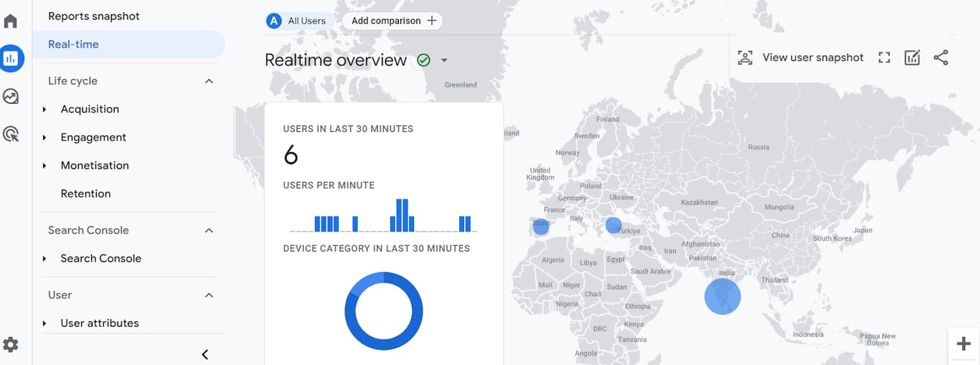This screenshot has width=980, height=365.
Task: Click the user bubble over Spain
Action: (541, 227)
